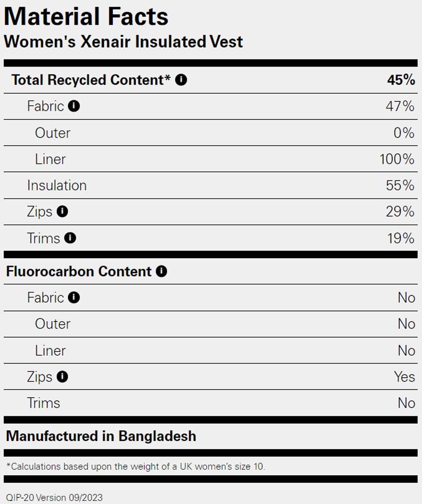Click Manufactured in Bangladesh text
Screen dimensions: 422x504
101,436
